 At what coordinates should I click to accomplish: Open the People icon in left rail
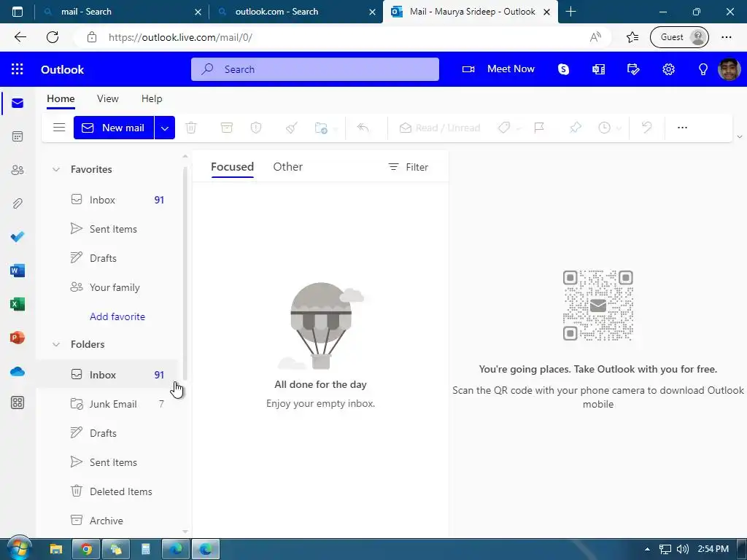tap(18, 170)
